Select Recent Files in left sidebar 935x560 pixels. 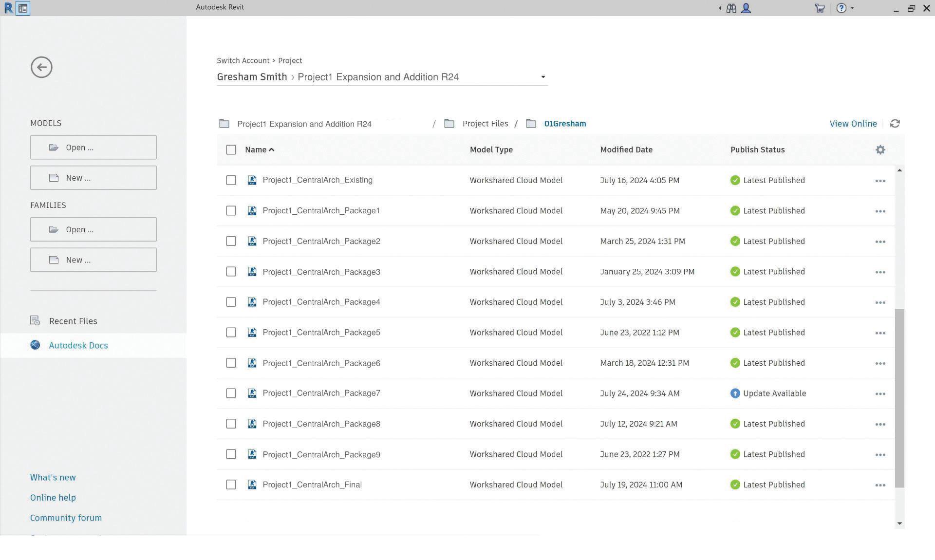coord(73,321)
